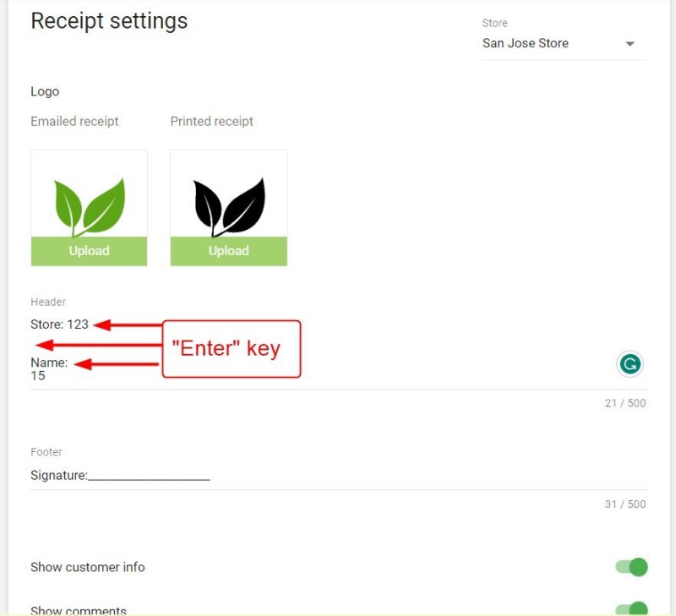Viewport: 676px width, 616px height.
Task: Click the Printed receipt label
Action: coord(212,122)
